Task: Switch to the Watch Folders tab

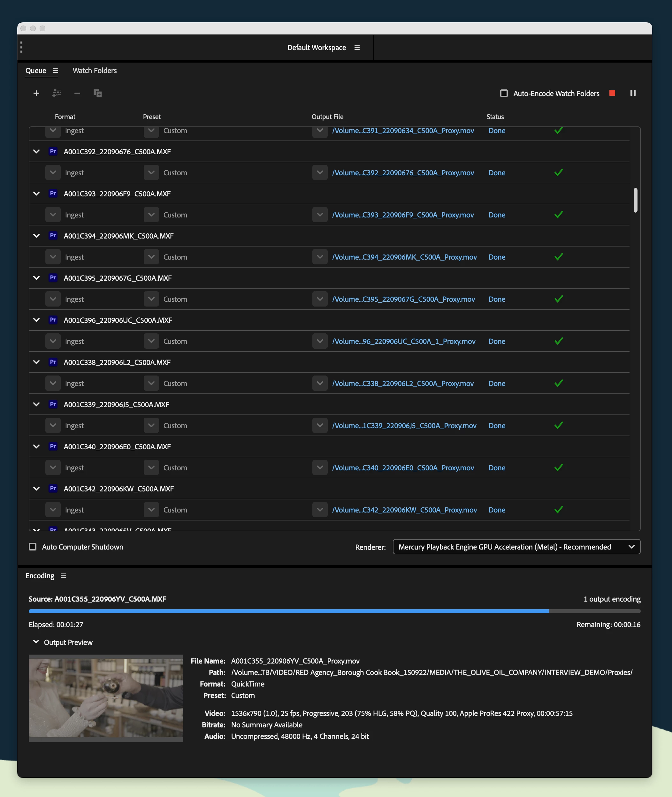Action: point(95,71)
